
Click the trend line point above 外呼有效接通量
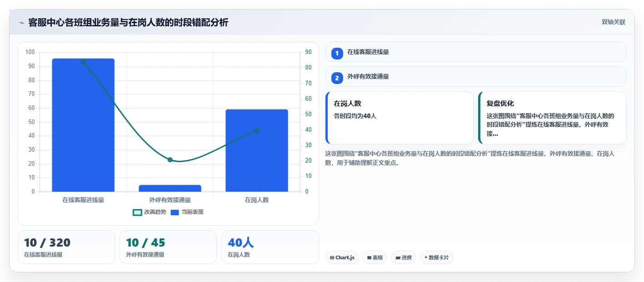point(170,160)
